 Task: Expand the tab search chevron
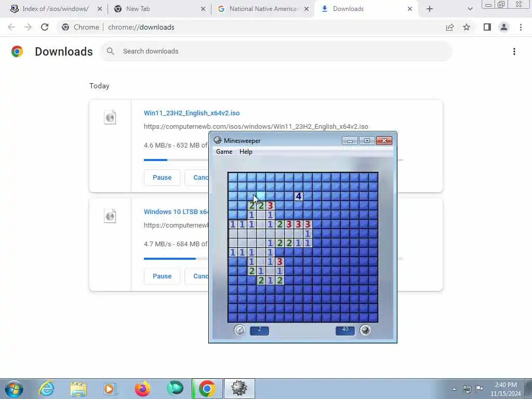pos(470,9)
